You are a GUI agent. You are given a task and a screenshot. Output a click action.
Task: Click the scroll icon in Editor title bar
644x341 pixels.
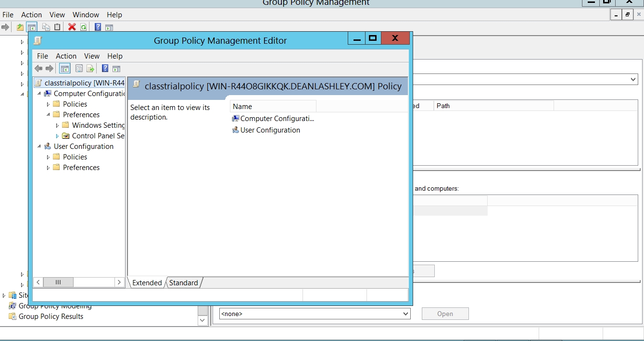pos(38,40)
